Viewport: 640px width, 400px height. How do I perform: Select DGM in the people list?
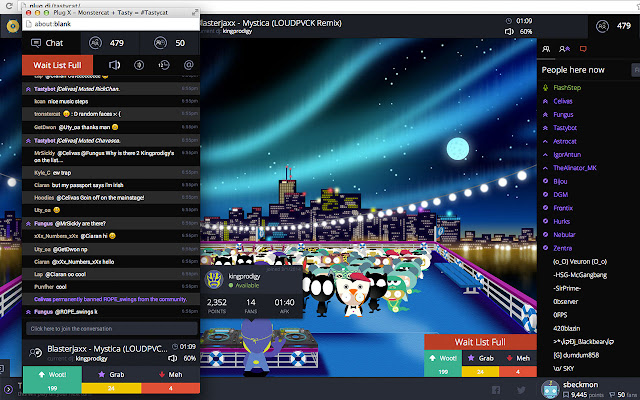[x=560, y=195]
